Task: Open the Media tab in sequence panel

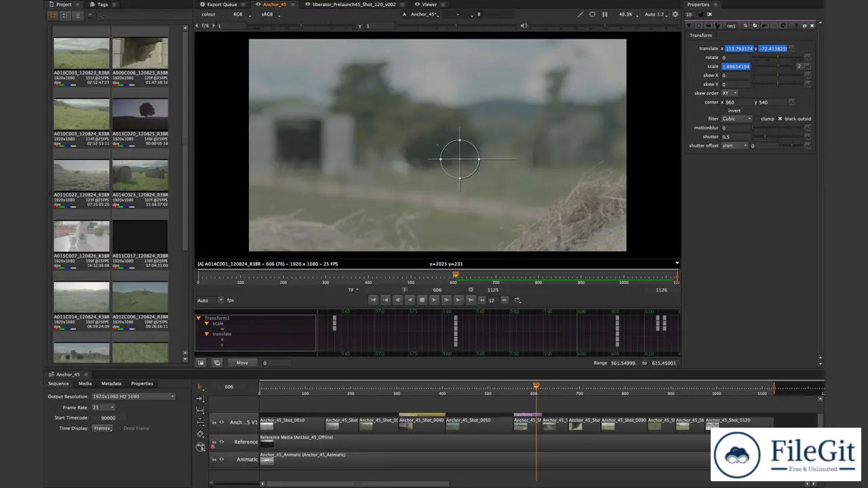Action: [x=85, y=384]
